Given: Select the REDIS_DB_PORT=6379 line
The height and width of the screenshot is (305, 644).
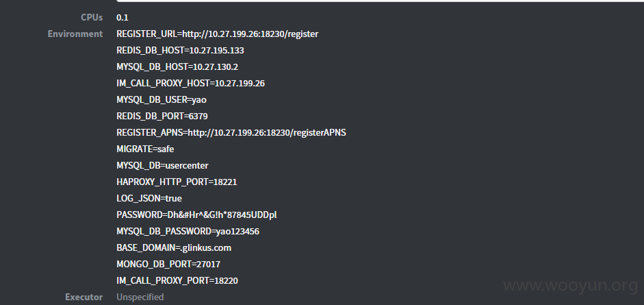Looking at the screenshot, I should click(162, 116).
